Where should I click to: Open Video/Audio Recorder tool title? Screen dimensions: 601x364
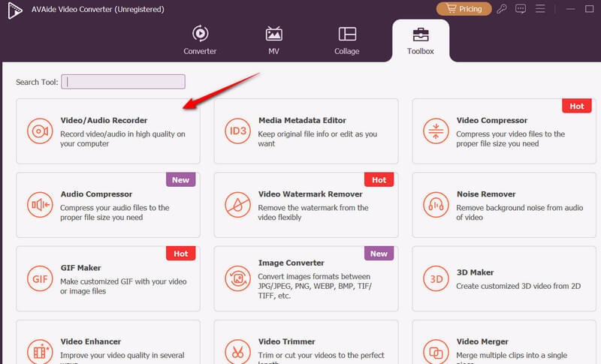coord(104,120)
